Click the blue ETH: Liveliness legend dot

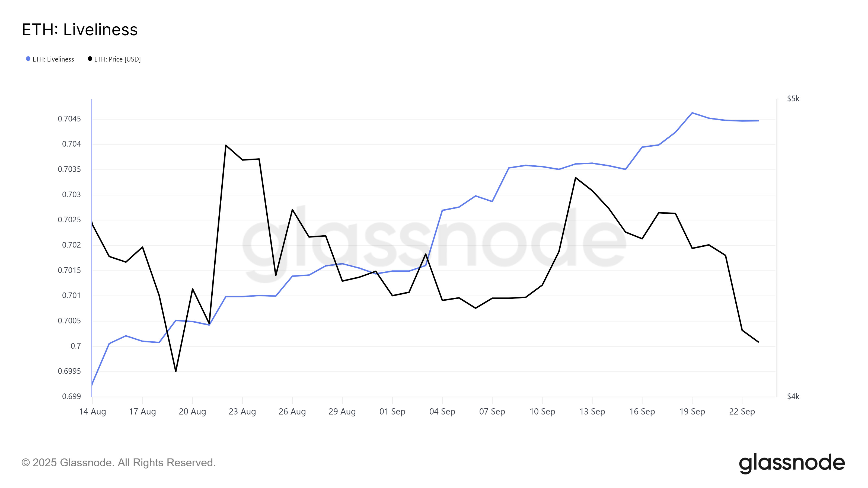[28, 59]
